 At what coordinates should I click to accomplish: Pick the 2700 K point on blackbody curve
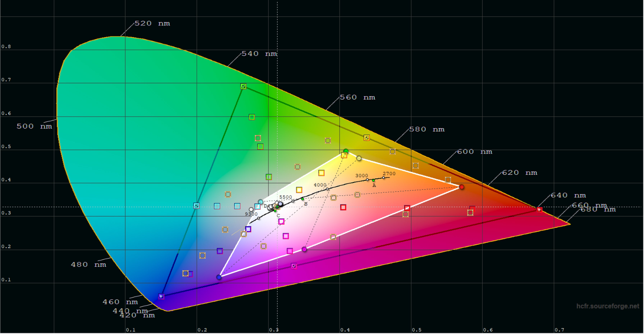383,178
